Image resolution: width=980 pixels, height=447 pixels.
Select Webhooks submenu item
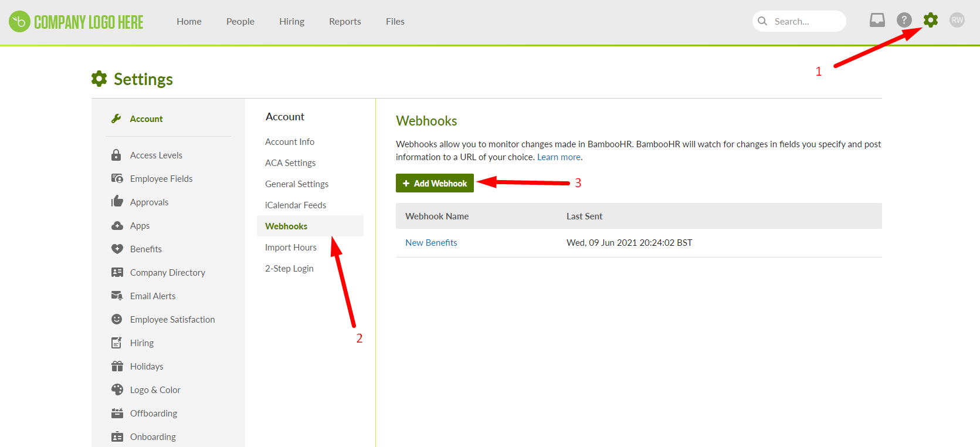[310, 226]
